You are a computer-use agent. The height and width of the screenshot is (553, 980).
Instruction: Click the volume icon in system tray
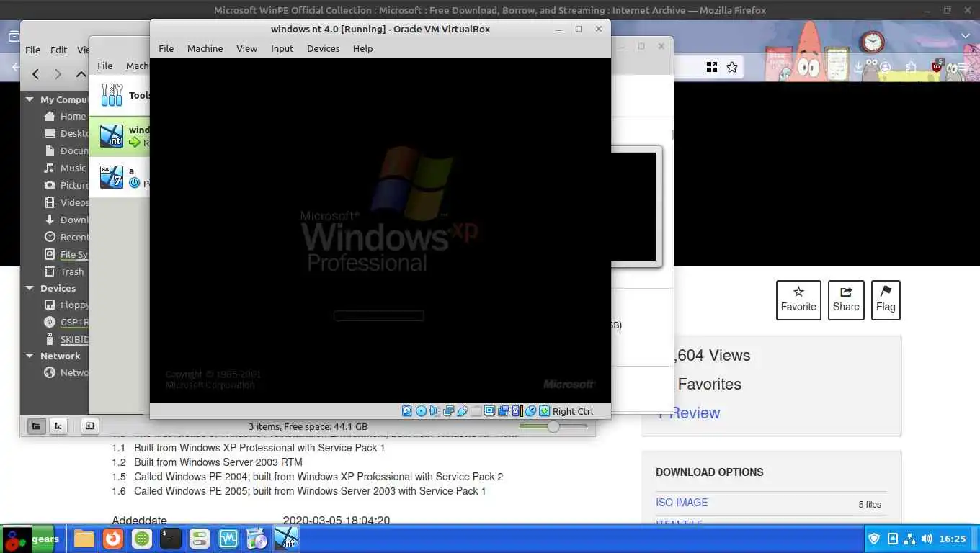point(927,539)
